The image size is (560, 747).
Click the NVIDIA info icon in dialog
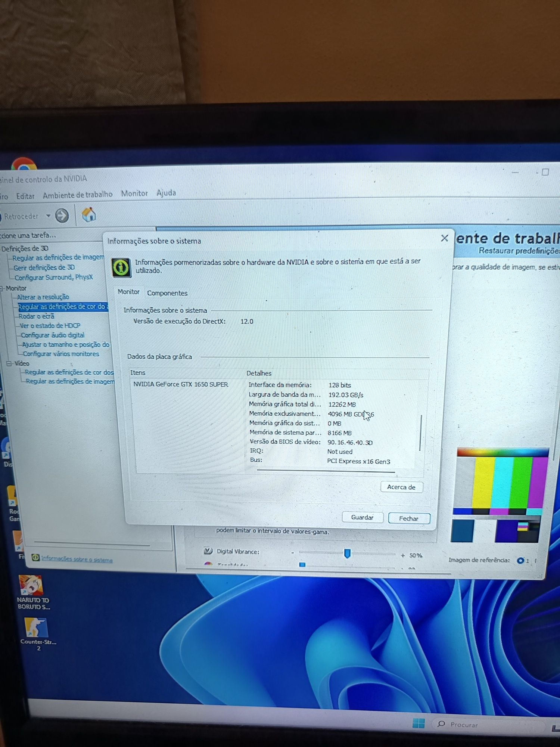click(x=121, y=267)
